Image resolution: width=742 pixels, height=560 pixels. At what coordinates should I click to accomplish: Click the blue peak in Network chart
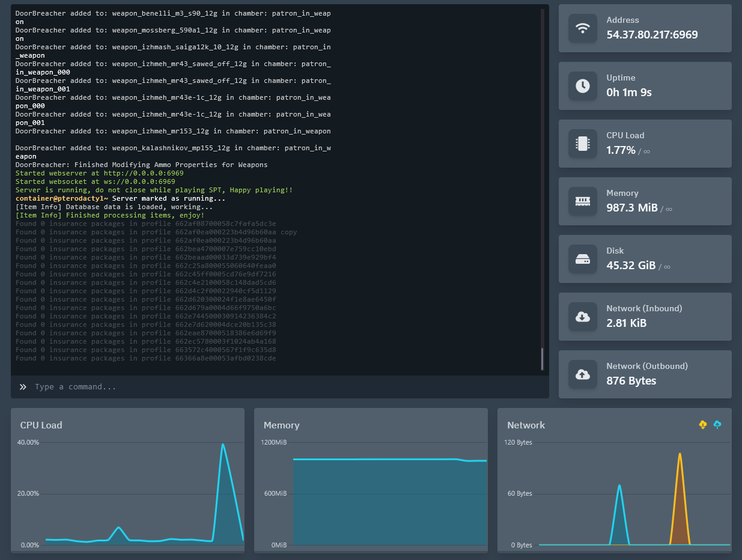[619, 485]
